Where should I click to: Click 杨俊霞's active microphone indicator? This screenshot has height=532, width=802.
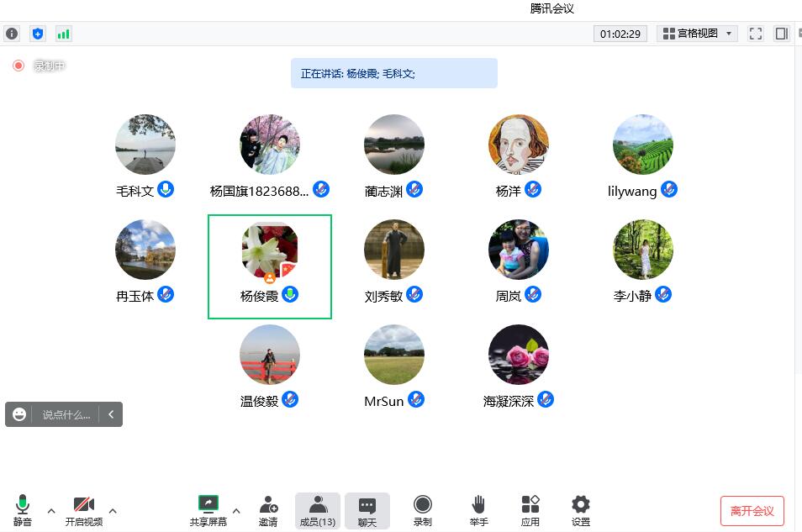pyautogui.click(x=292, y=295)
